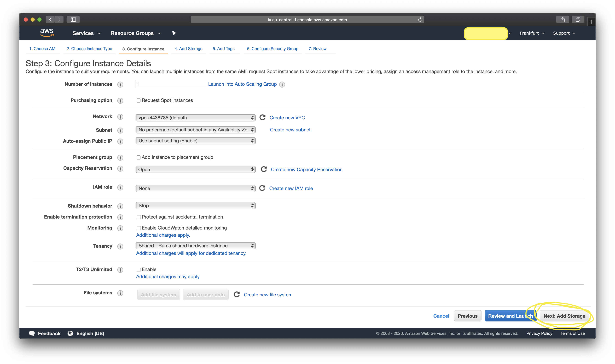The height and width of the screenshot is (364, 615).
Task: Go to 1. Choose AMI step
Action: coord(43,49)
